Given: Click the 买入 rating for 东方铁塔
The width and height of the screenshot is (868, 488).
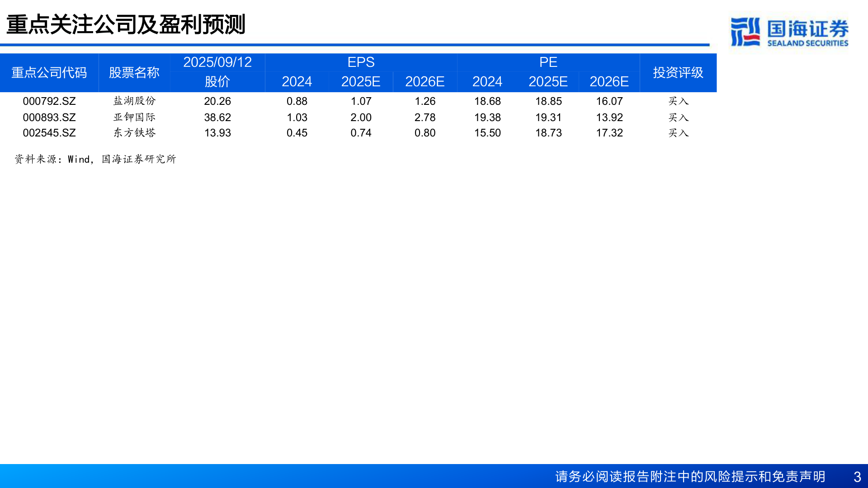Looking at the screenshot, I should [678, 133].
